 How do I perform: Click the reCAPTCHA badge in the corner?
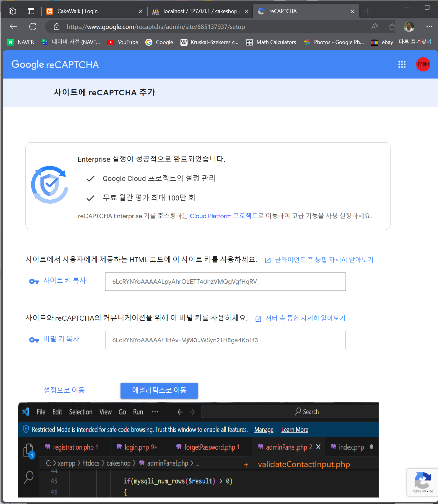pyautogui.click(x=423, y=482)
